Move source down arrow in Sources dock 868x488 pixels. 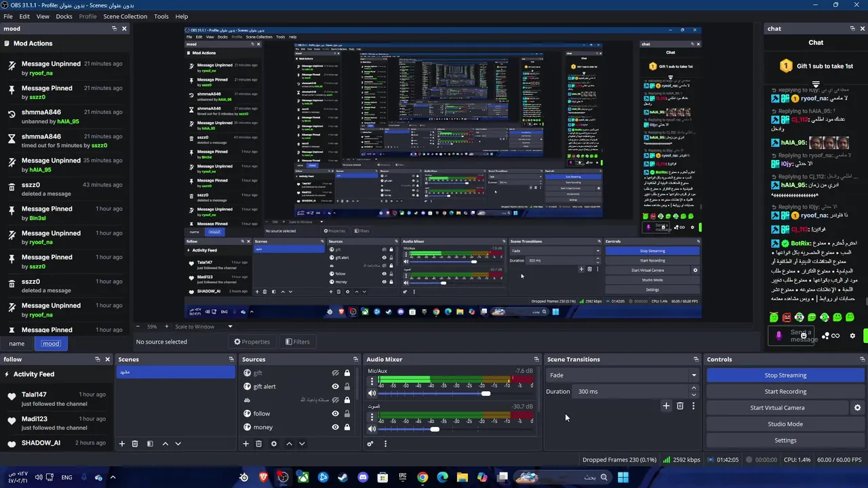302,444
